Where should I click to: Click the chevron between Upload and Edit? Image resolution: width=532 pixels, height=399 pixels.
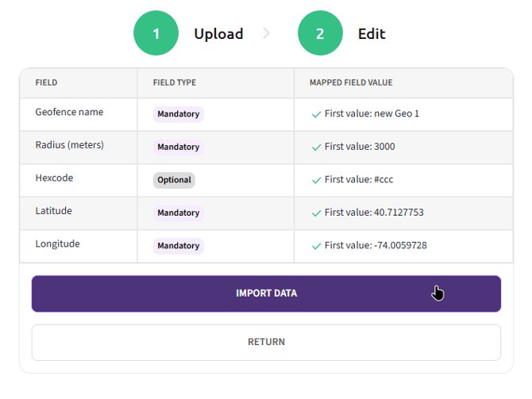coord(266,33)
